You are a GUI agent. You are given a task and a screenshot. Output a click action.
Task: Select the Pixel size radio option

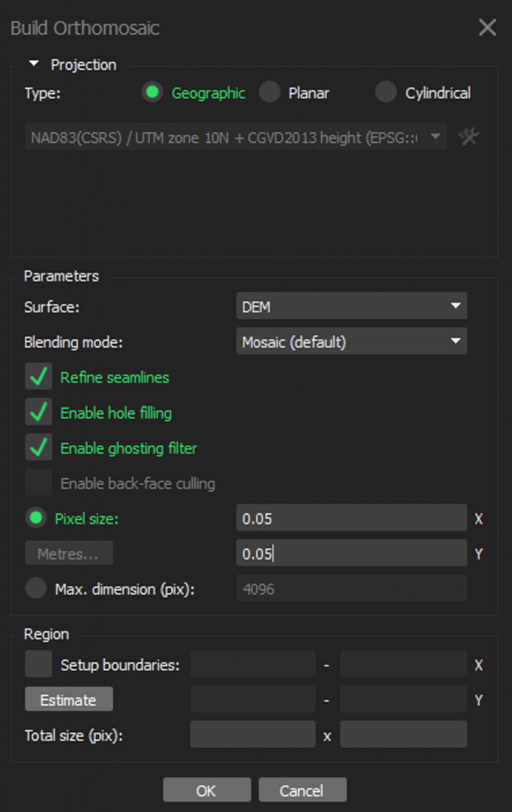(36, 518)
